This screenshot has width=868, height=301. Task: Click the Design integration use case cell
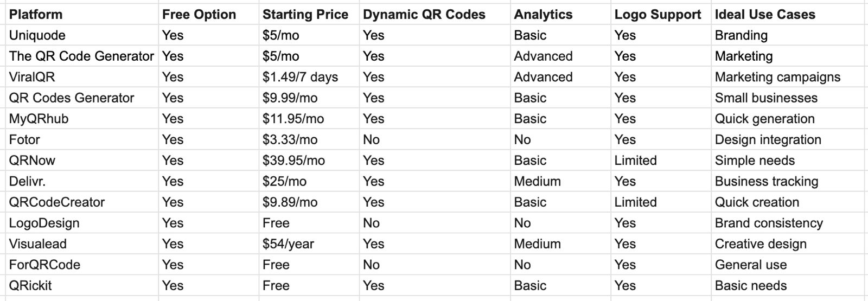point(768,140)
